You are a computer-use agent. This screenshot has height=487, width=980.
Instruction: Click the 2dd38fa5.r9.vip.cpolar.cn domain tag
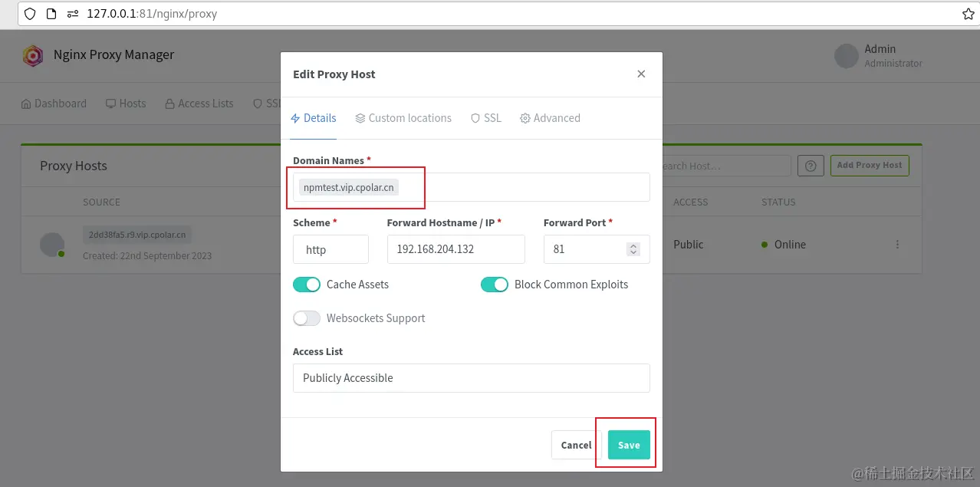click(138, 235)
